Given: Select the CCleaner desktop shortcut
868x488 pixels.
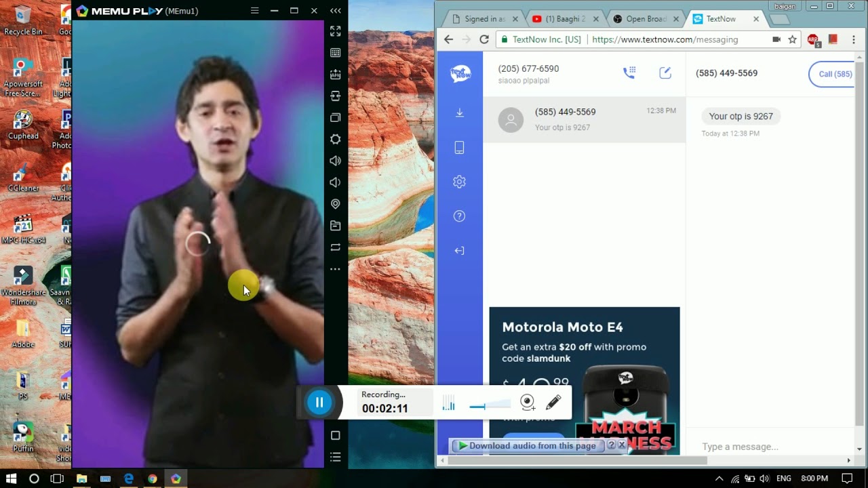Looking at the screenshot, I should point(23,177).
